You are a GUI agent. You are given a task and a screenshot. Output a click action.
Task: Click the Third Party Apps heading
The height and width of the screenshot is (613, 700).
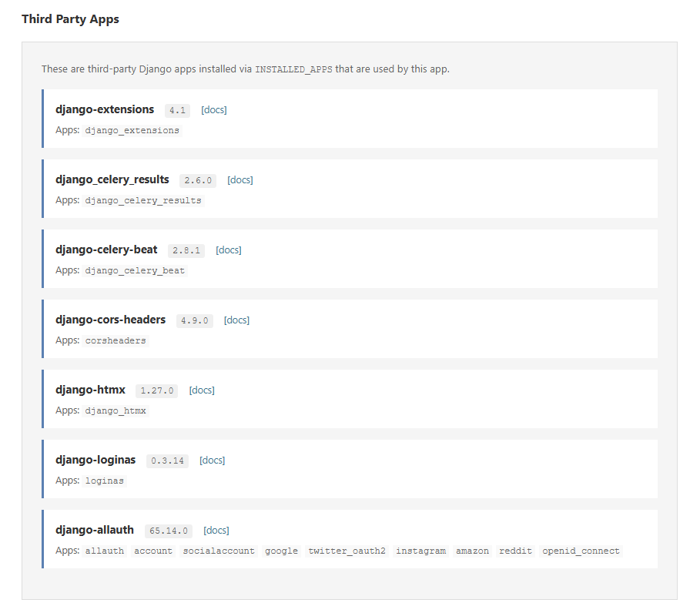[x=71, y=19]
